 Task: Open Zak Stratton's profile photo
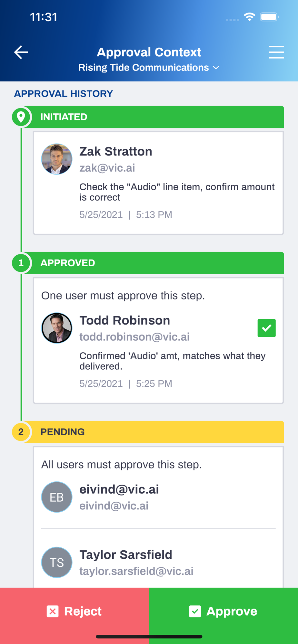pos(57,159)
